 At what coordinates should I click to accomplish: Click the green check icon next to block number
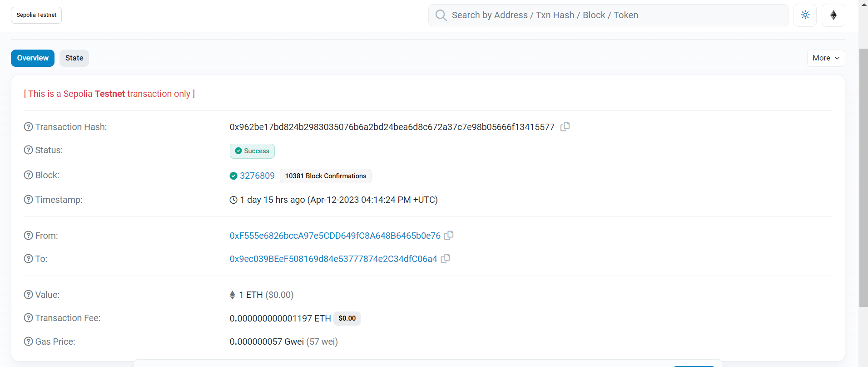click(x=233, y=176)
